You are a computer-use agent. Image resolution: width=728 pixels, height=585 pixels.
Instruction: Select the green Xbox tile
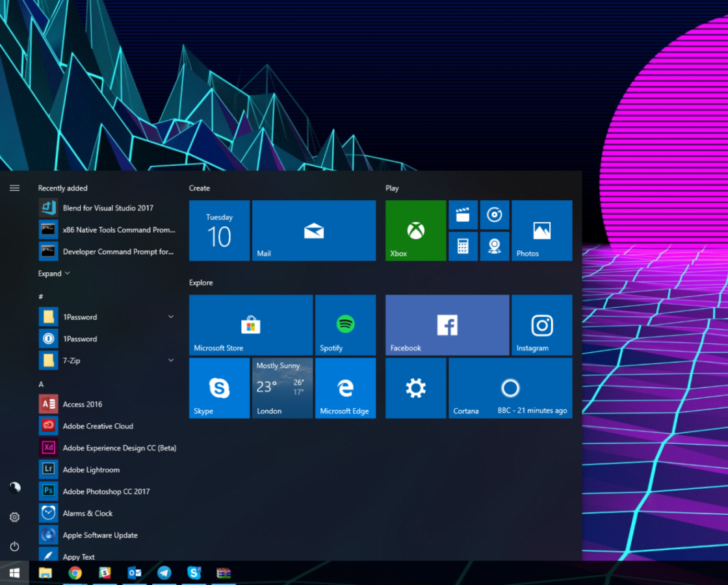[415, 231]
